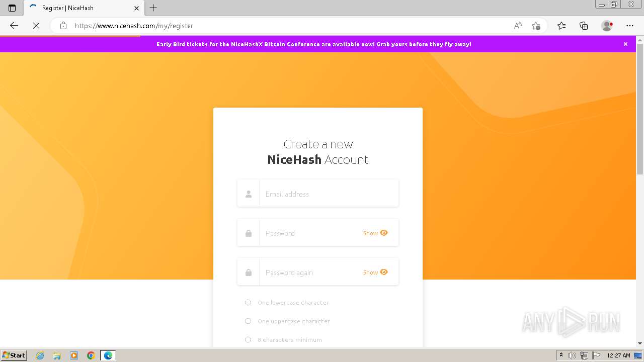644x362 pixels.
Task: Click the scrollbar up arrow
Action: 640,39
